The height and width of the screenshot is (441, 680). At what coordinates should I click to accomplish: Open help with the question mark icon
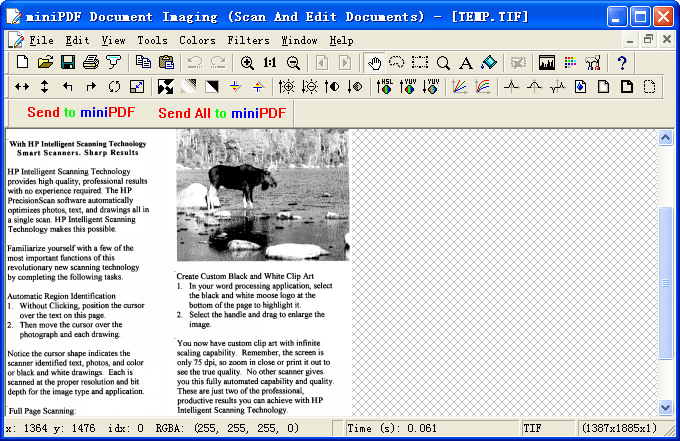click(x=622, y=63)
